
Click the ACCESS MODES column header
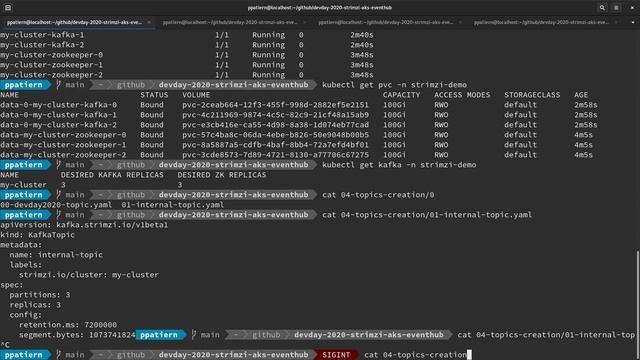tap(462, 95)
